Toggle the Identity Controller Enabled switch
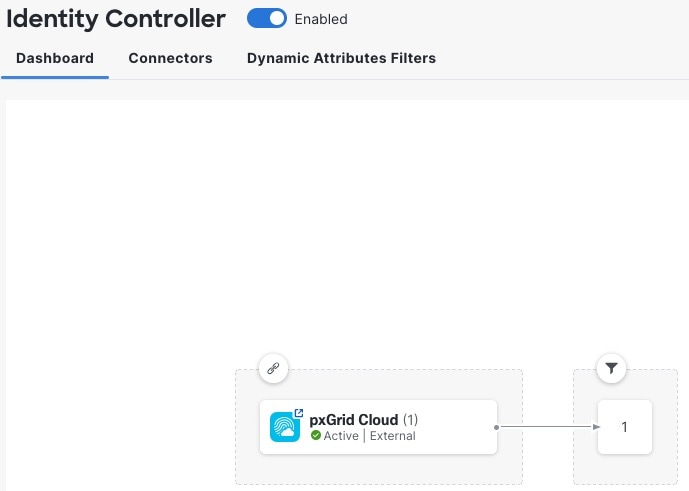The height and width of the screenshot is (491, 689). 267,18
